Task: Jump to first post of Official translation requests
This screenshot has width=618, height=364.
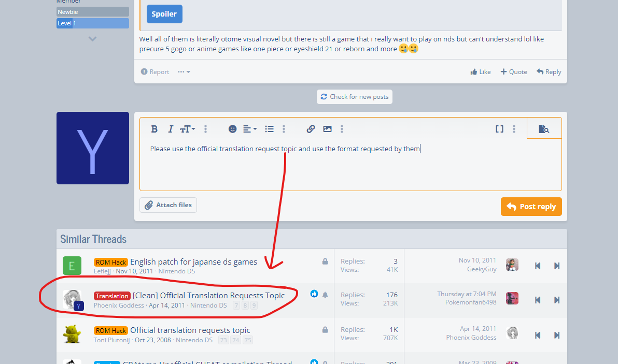Action: tap(538, 335)
